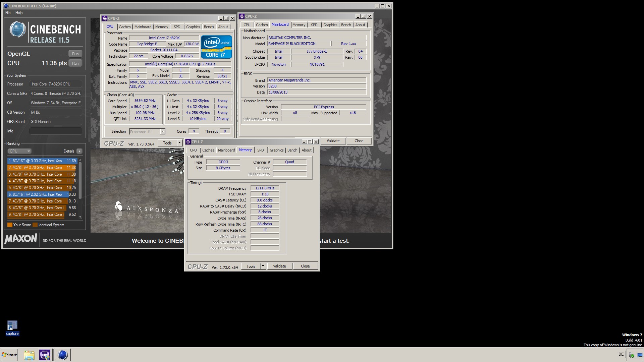Viewport: 644px width, 362px height.
Task: Click the CPU-Z title icon of the Mainboard window
Action: coord(242,16)
